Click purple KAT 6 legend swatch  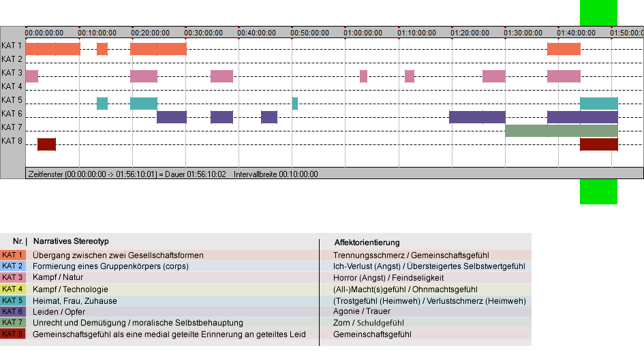tap(13, 311)
